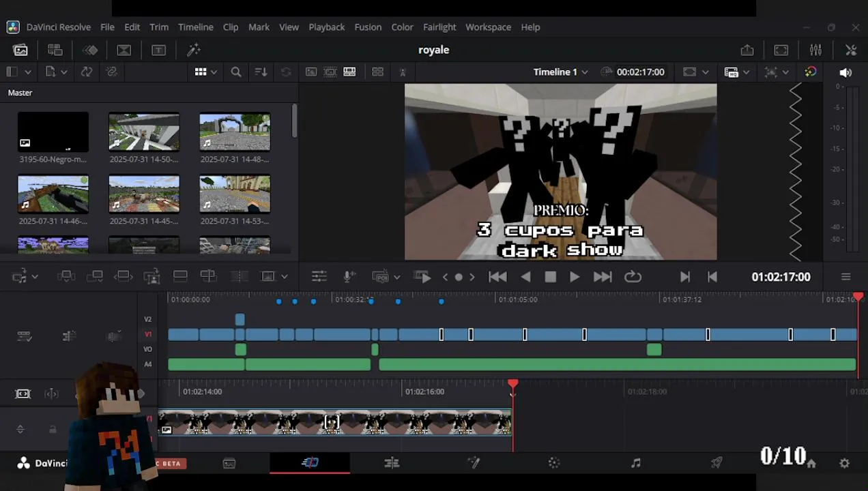Open the audio mixer panel
The width and height of the screenshot is (868, 491).
point(815,50)
